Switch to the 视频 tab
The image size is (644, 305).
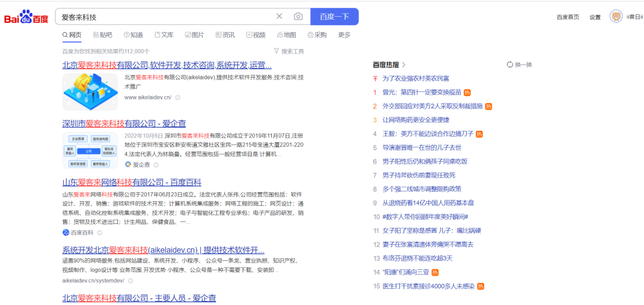click(256, 35)
